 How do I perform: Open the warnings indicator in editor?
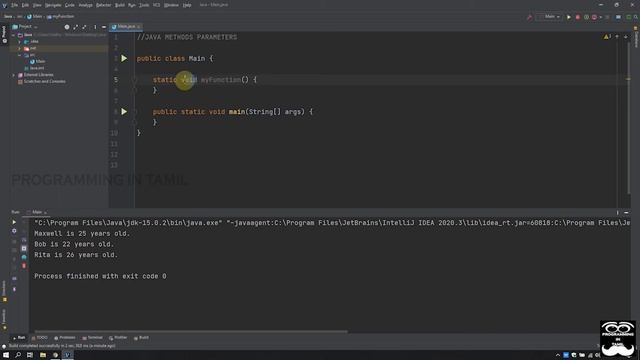[607, 37]
